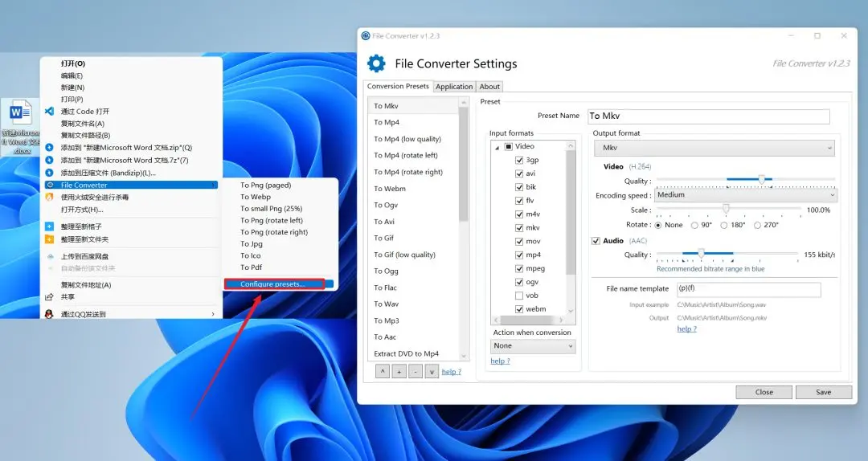
Task: Open the Output format Mkv dropdown
Action: 714,148
